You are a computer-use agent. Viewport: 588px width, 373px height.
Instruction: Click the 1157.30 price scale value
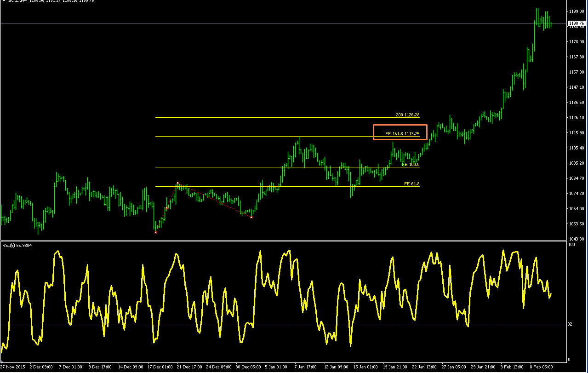pos(576,72)
